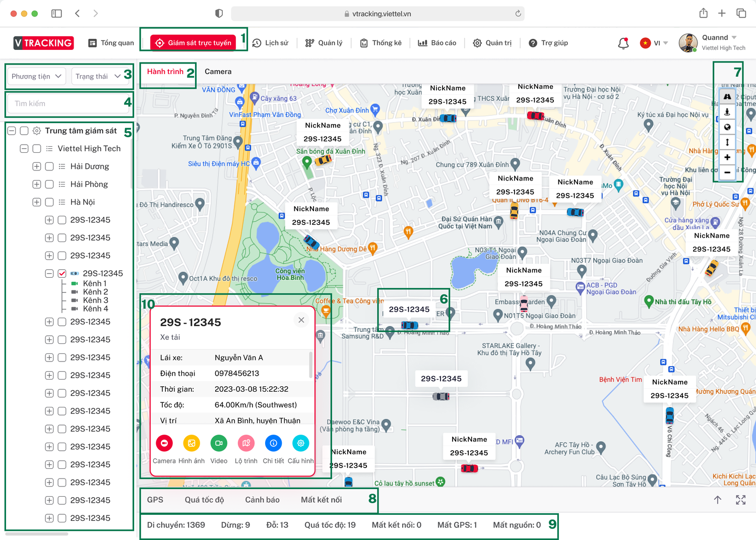Switch to the Hành trình tab
The height and width of the screenshot is (540, 756).
[x=165, y=72]
